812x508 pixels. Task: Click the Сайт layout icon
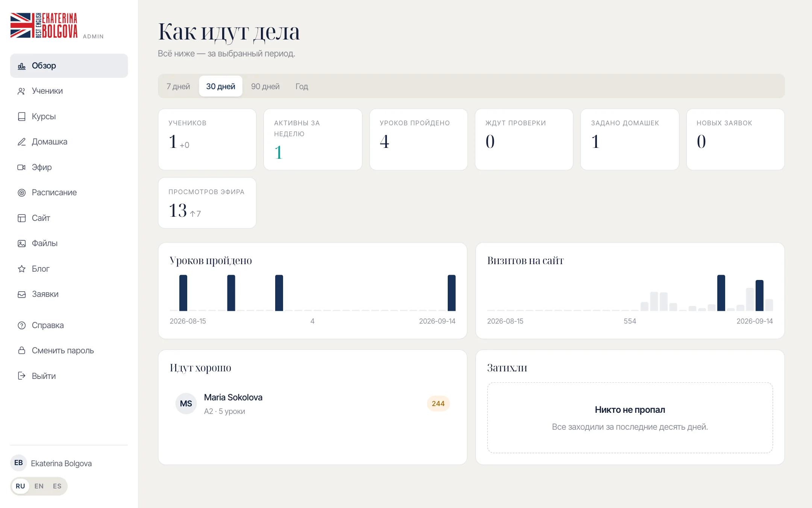coord(22,218)
